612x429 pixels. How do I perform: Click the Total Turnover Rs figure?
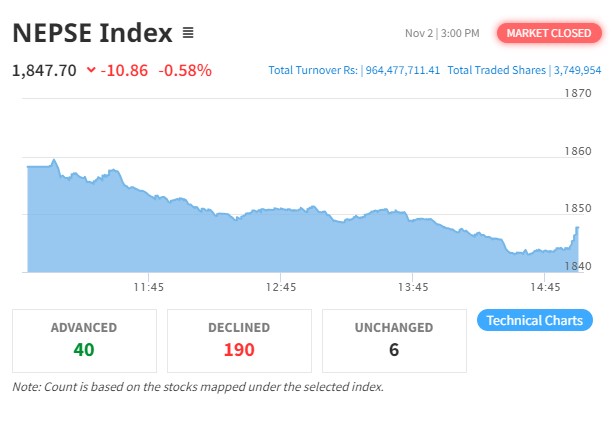tap(405, 71)
